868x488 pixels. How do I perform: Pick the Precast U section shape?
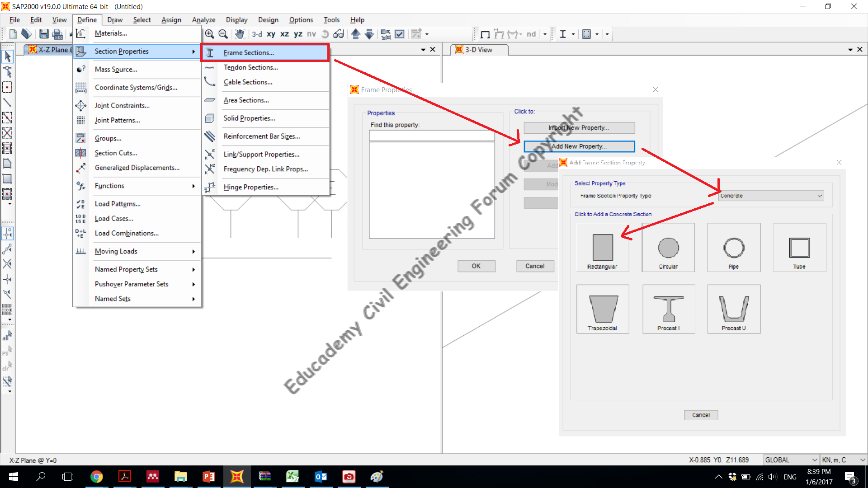click(734, 309)
